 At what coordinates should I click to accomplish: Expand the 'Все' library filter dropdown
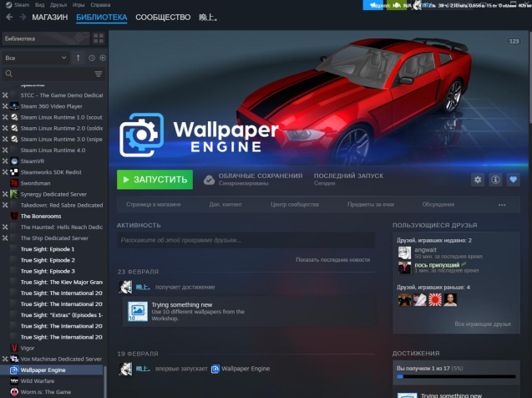coord(35,58)
